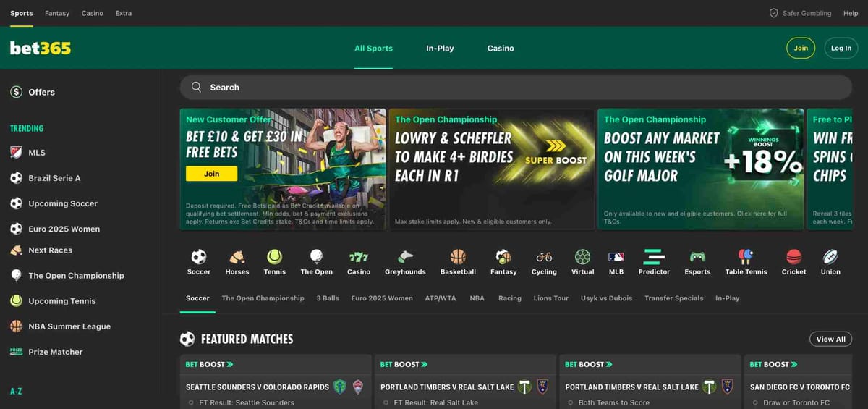The width and height of the screenshot is (868, 409).
Task: Open the Extra top menu item
Action: (124, 13)
